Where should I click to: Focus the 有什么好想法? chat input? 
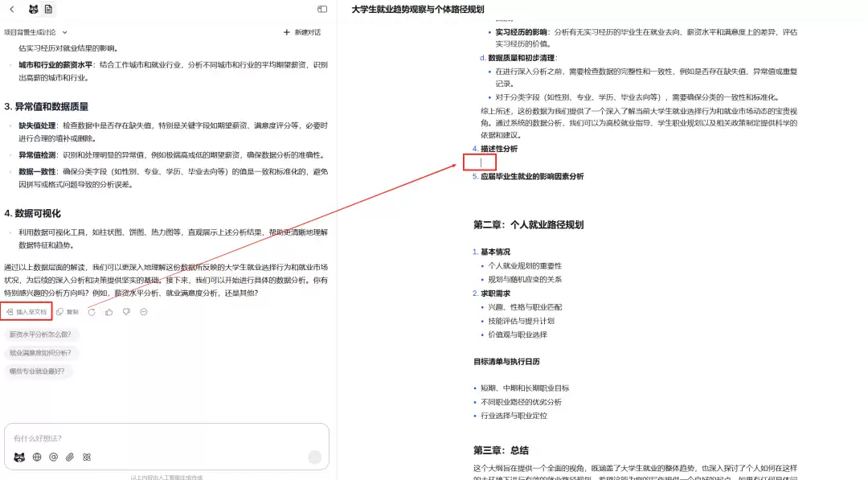click(166, 438)
